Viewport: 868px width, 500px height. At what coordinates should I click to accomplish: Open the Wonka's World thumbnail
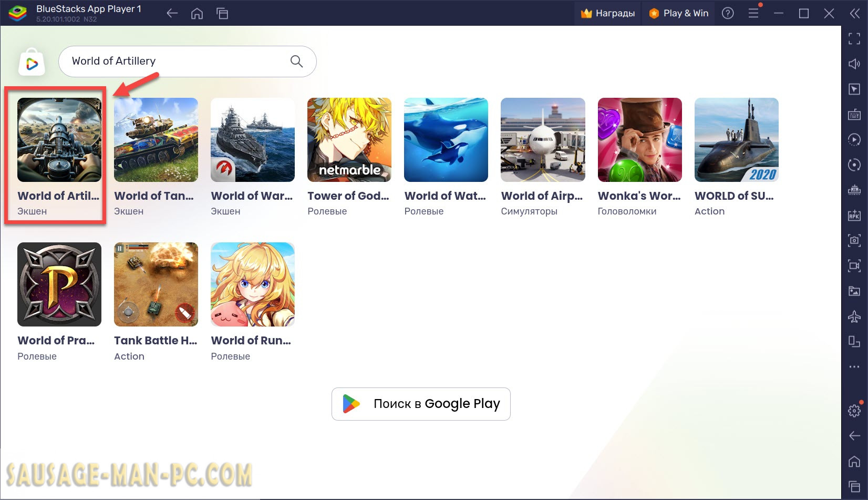(x=640, y=140)
